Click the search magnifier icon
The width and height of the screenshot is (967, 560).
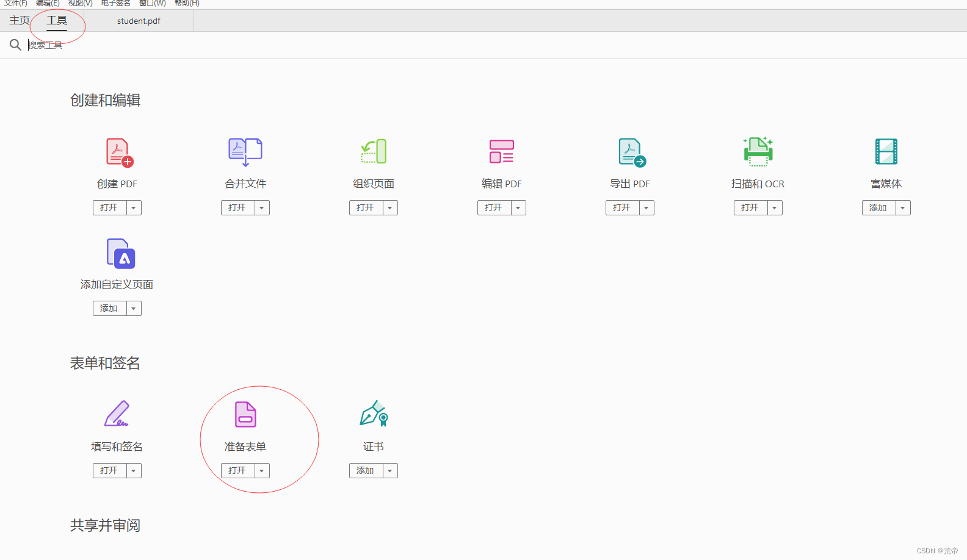15,45
